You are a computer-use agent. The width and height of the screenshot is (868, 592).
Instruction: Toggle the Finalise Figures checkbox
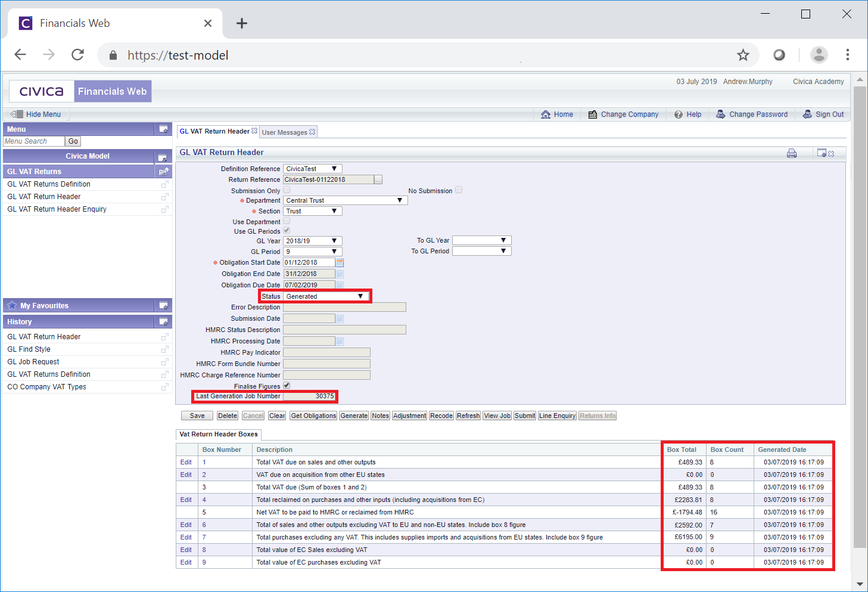[x=287, y=386]
